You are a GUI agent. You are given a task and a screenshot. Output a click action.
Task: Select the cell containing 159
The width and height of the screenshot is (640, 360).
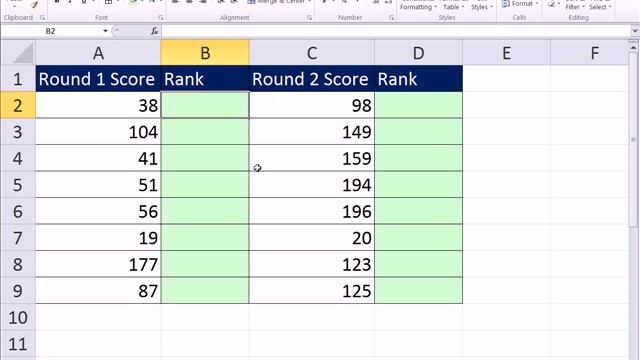pyautogui.click(x=312, y=158)
